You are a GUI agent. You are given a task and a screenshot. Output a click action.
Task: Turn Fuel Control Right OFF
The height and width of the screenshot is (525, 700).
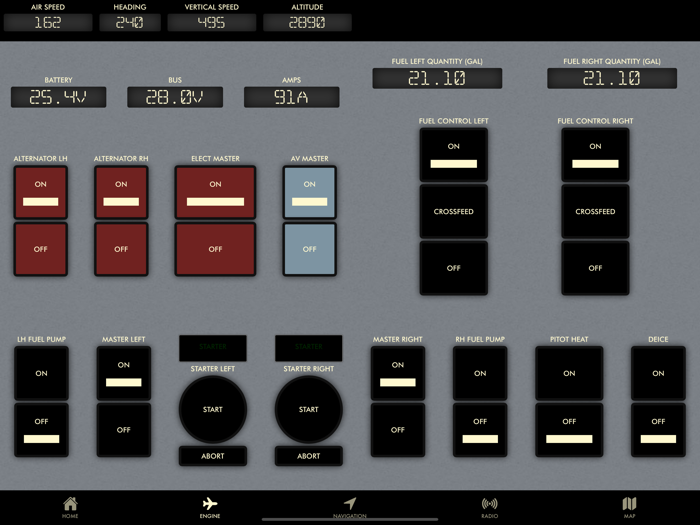pyautogui.click(x=595, y=268)
